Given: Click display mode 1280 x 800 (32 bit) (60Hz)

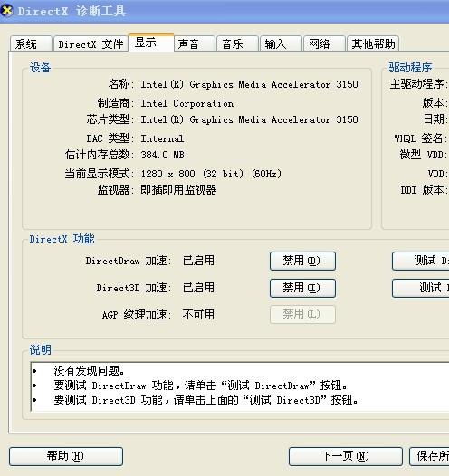Looking at the screenshot, I should [x=211, y=174].
